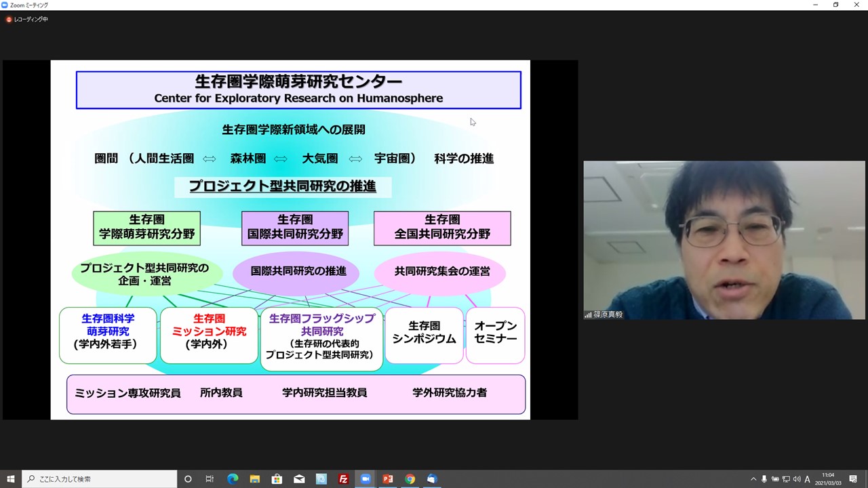Open the light-blue app icon beside Mail
868x488 pixels.
[x=321, y=479]
